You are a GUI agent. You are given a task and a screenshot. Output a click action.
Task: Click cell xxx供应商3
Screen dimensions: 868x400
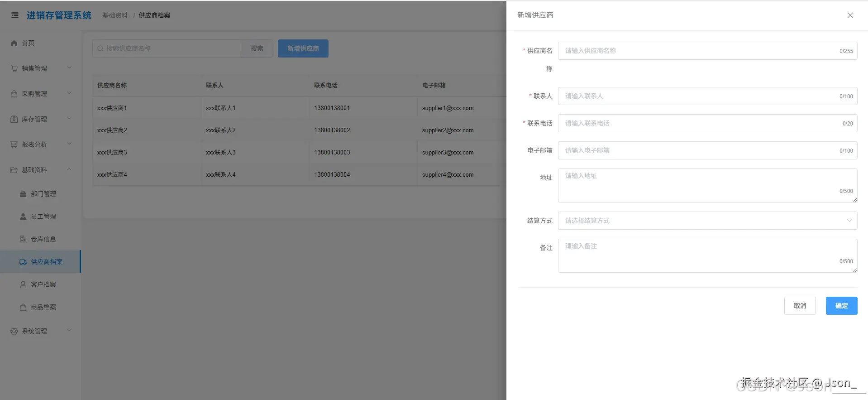click(x=112, y=153)
